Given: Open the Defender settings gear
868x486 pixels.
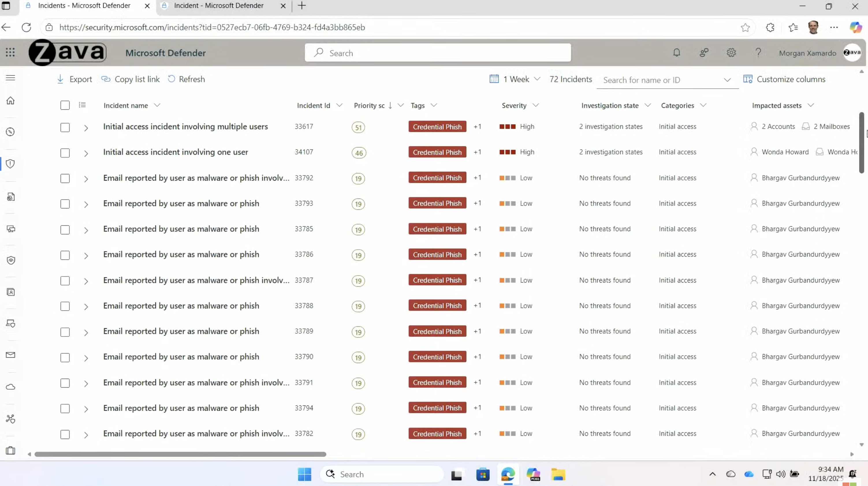Looking at the screenshot, I should coord(731,53).
